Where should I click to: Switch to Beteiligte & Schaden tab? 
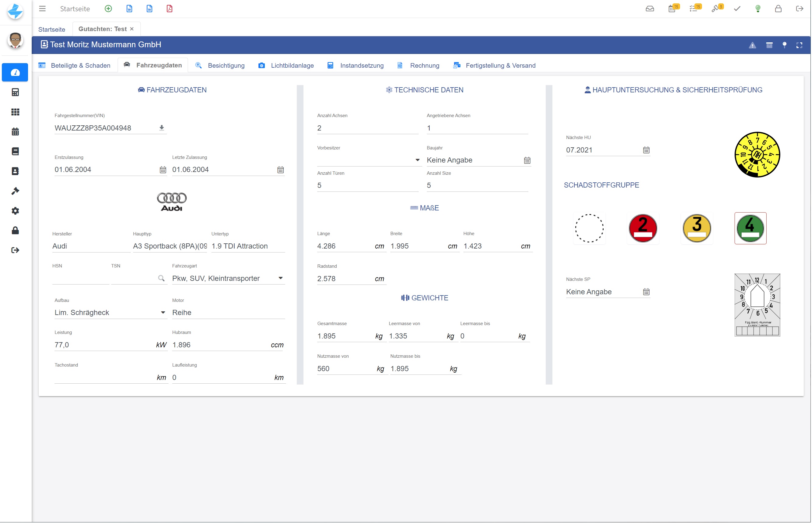click(74, 65)
